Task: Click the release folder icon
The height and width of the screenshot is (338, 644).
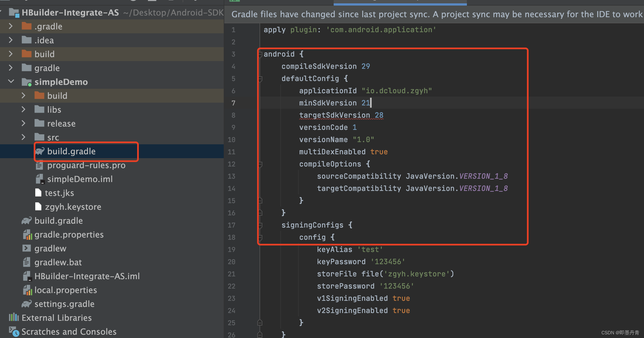Action: (39, 123)
